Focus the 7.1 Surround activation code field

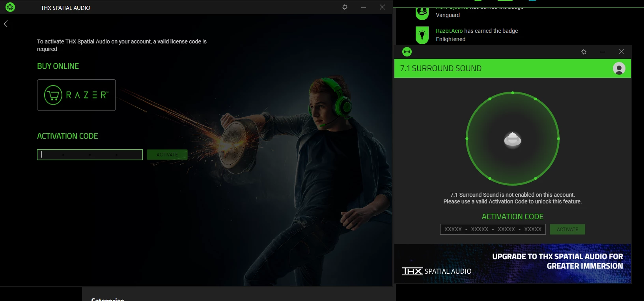coord(493,229)
